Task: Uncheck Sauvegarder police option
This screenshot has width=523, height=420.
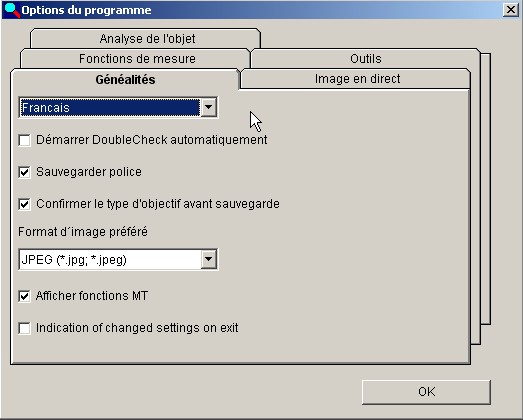Action: coord(24,172)
